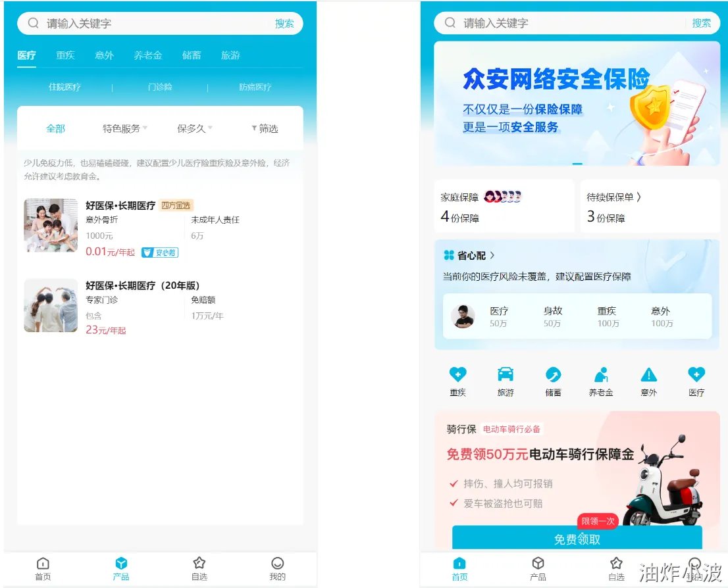Image resolution: width=728 pixels, height=588 pixels.
Task: Click 限领一次 red badge
Action: coord(598,521)
